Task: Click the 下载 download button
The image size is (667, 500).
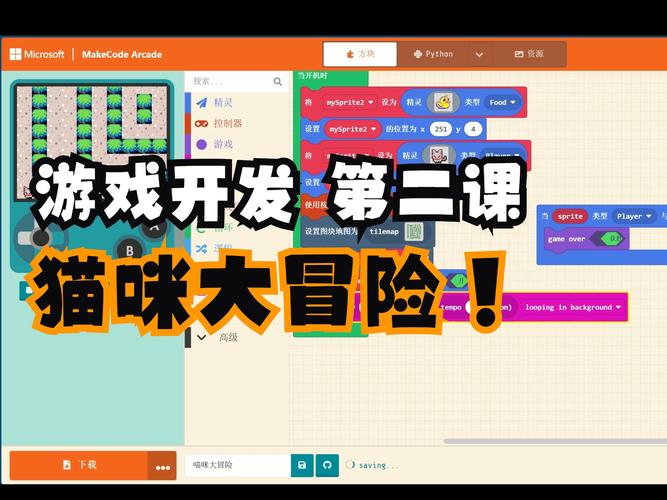Action: coord(79,465)
